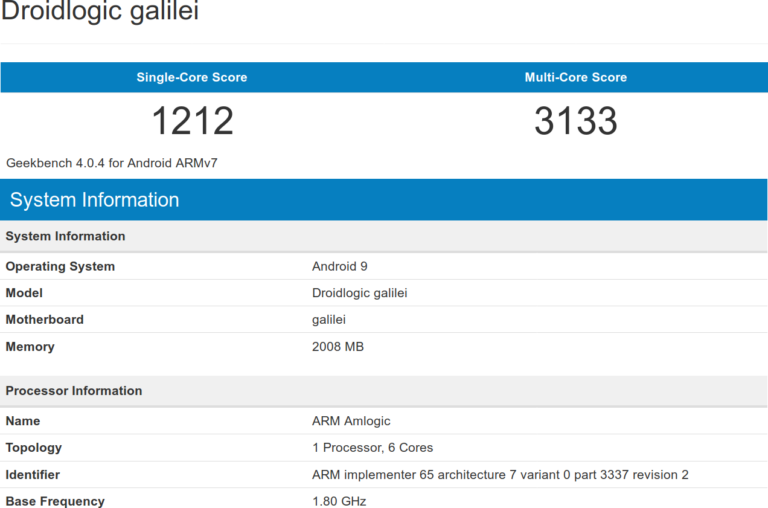Click the Base Frequency row label

click(x=55, y=501)
